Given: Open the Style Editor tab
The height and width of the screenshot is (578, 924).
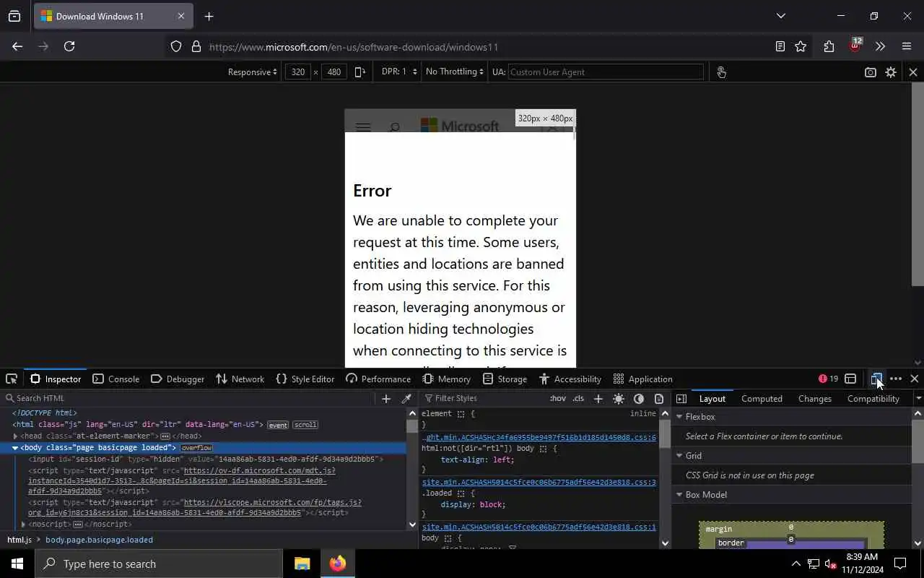Looking at the screenshot, I should pos(305,379).
